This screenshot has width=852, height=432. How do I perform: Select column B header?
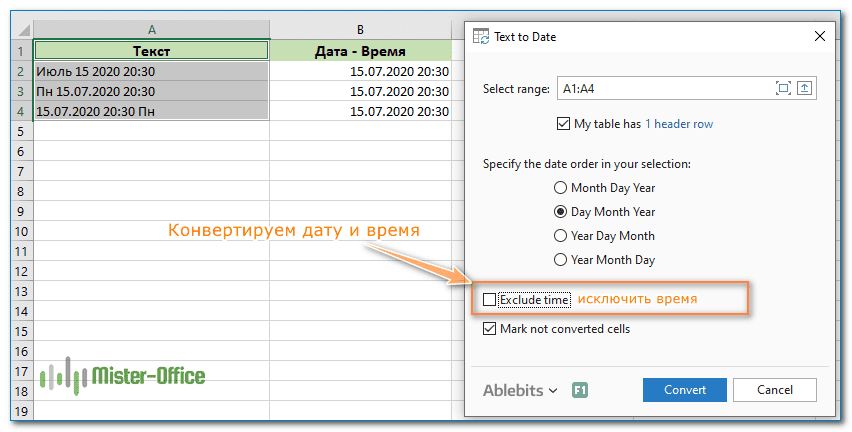coord(360,31)
